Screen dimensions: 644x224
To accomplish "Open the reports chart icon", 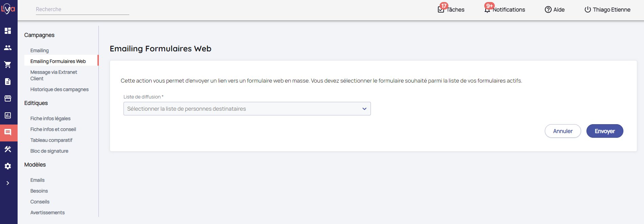I will point(8,115).
